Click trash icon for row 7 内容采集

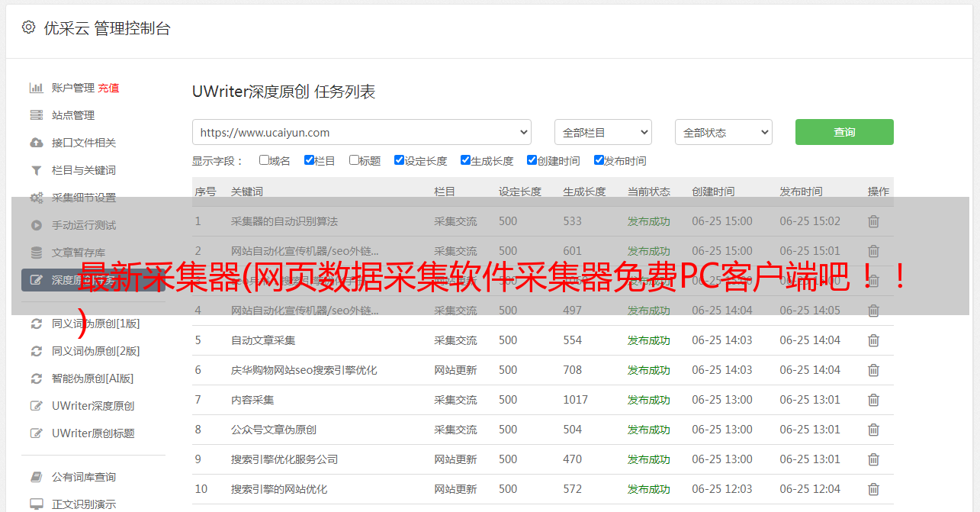coord(873,400)
